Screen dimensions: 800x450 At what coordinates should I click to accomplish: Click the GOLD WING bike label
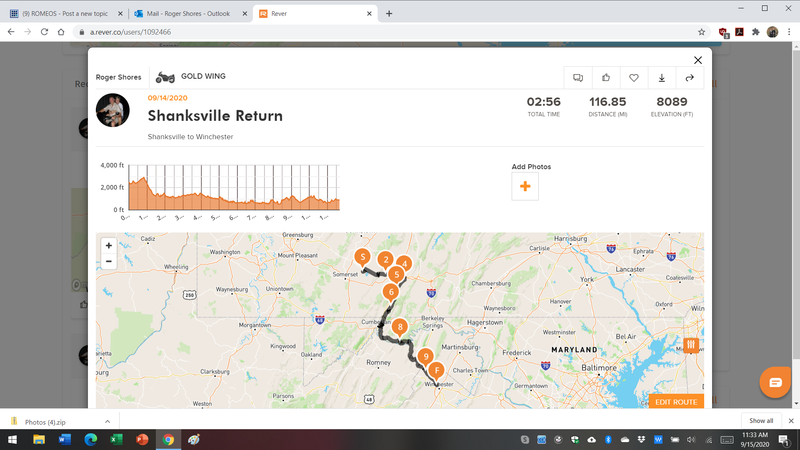pos(203,76)
